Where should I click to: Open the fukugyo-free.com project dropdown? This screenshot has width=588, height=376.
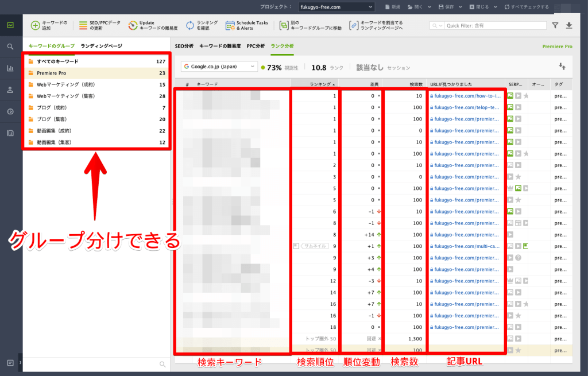pyautogui.click(x=336, y=7)
